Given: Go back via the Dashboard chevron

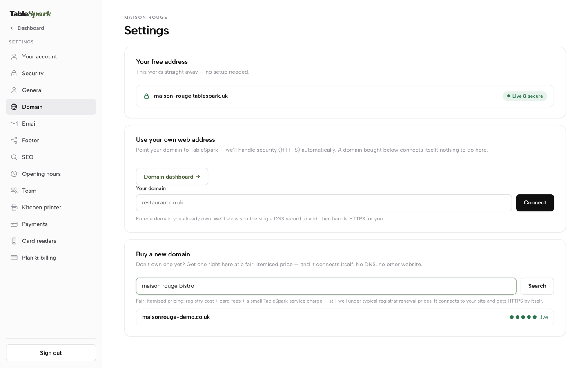Looking at the screenshot, I should tap(12, 28).
